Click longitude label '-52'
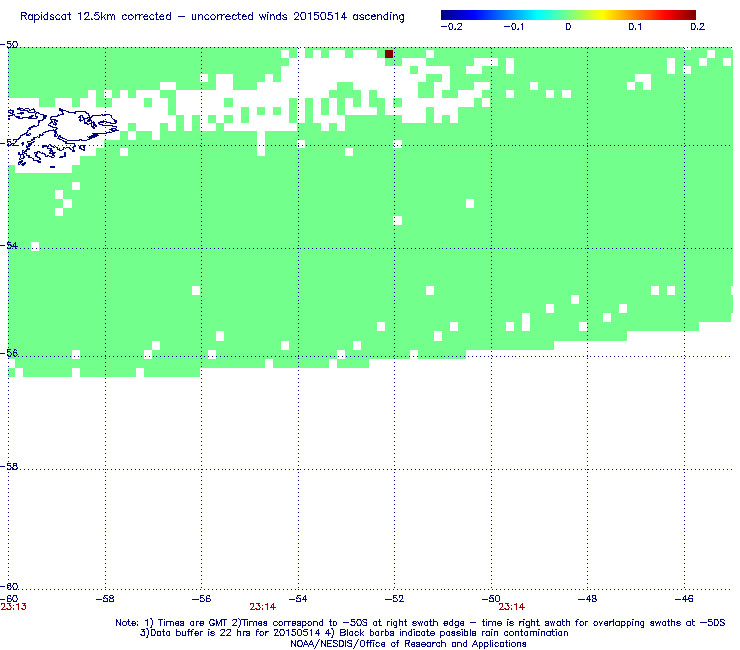 coord(395,599)
